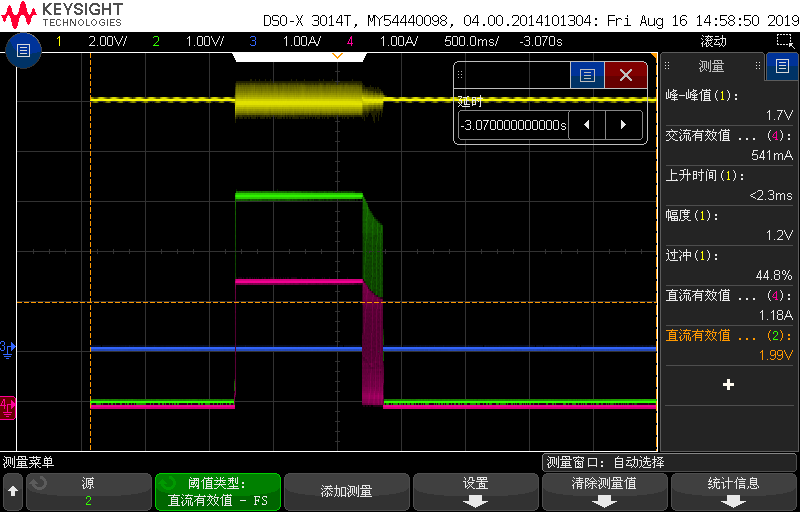The height and width of the screenshot is (512, 800).
Task: Click the orange trigger position marker
Action: (337, 56)
